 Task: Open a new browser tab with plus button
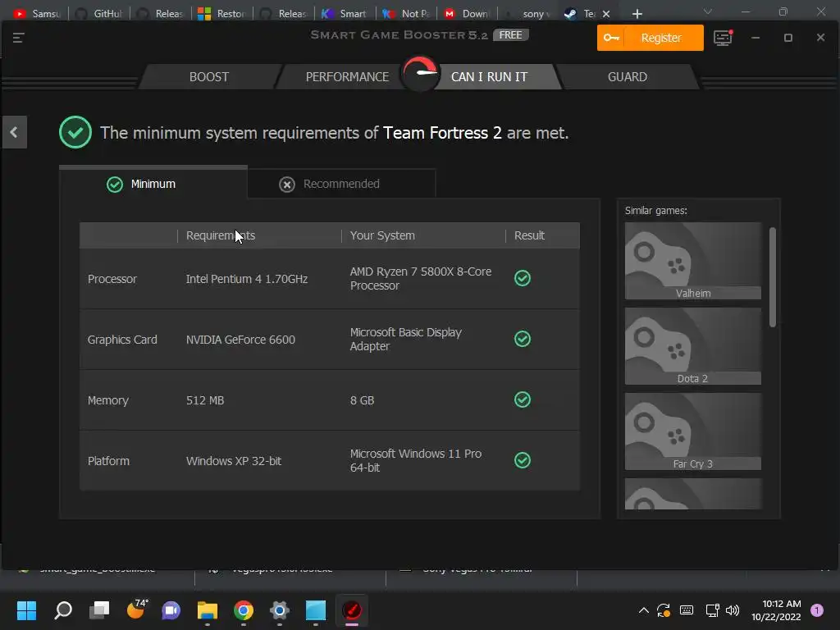(x=637, y=14)
